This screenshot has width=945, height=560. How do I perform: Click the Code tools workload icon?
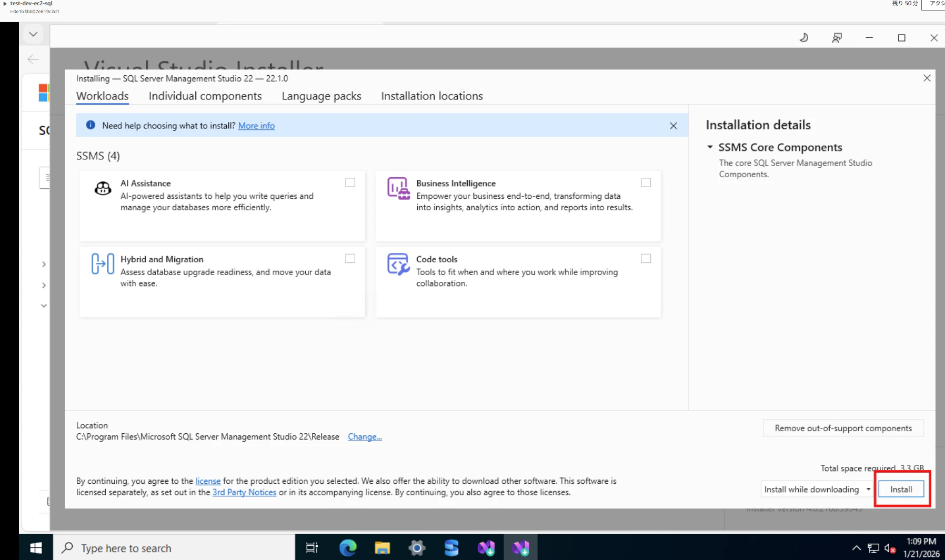click(x=398, y=264)
